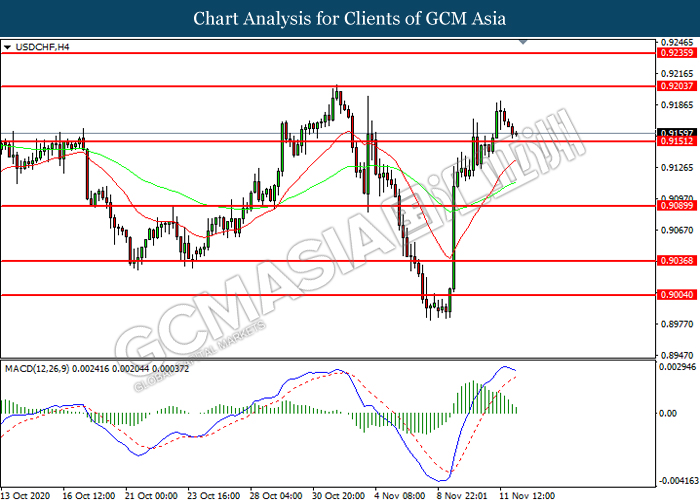This screenshot has width=700, height=500.
Task: Click the 0.92465 price scale value
Action: 677,42
